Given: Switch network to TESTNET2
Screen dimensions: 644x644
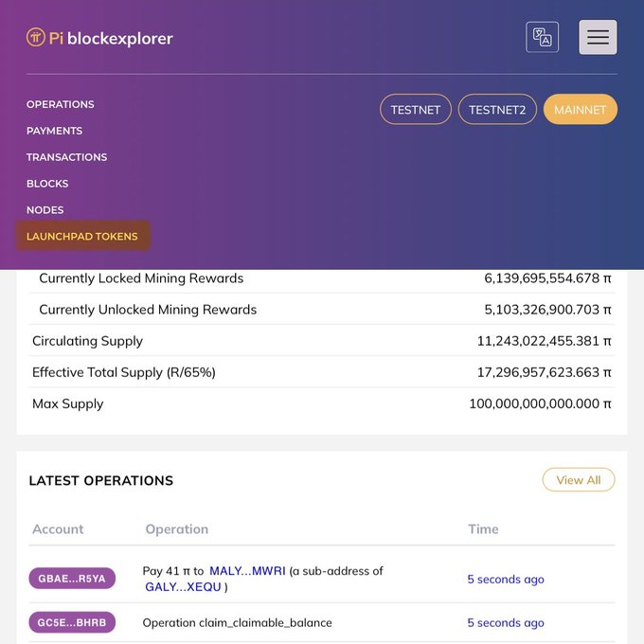Looking at the screenshot, I should (x=497, y=109).
